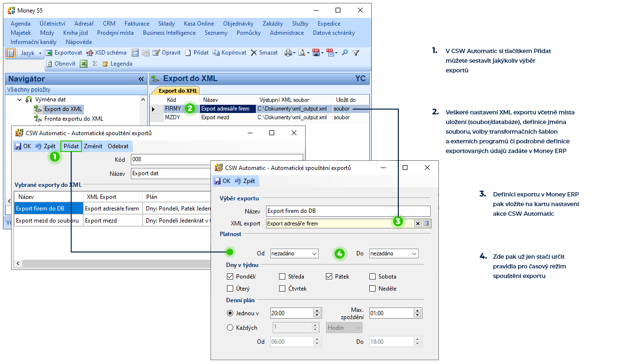Check the Neděle checkbox

point(373,289)
